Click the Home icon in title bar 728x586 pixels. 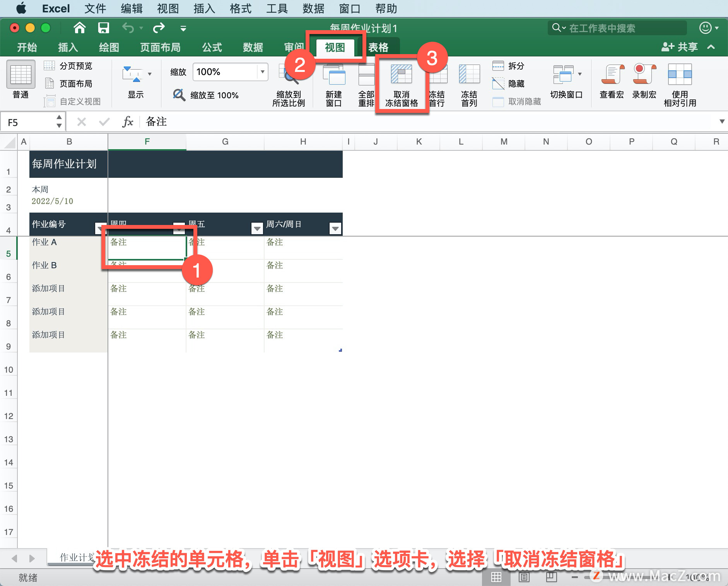click(79, 28)
